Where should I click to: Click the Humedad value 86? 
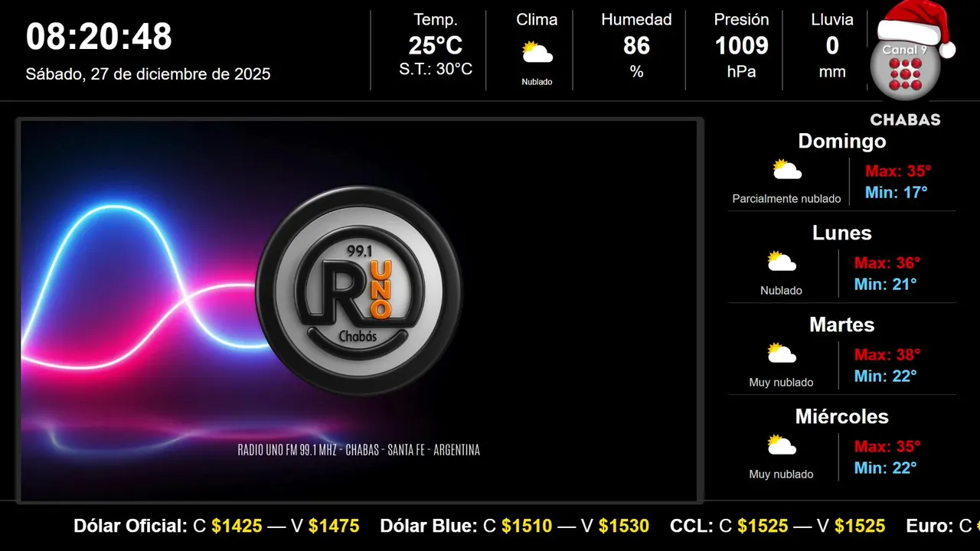pos(636,46)
